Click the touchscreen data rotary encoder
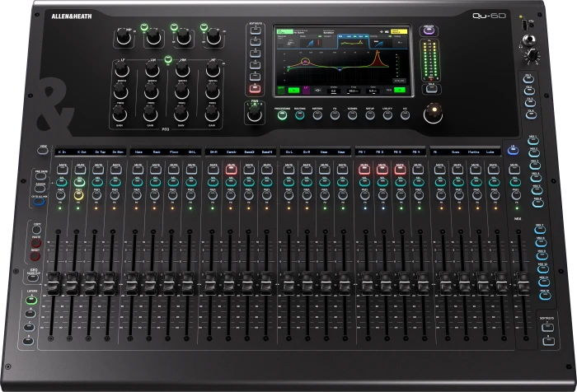The height and width of the screenshot is (392, 577). pos(433,114)
